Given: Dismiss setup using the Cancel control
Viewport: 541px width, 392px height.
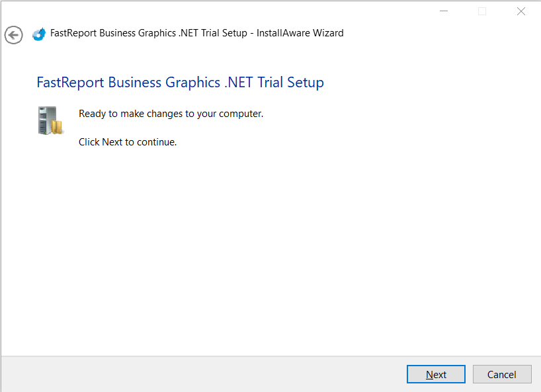Looking at the screenshot, I should 502,374.
